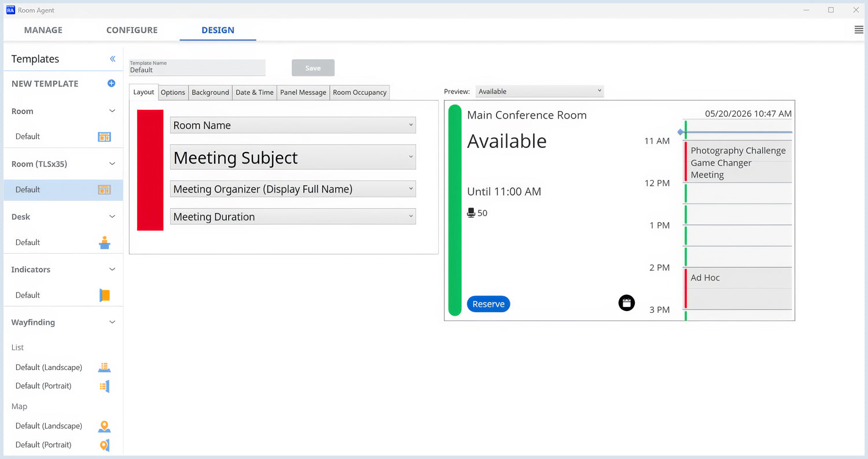
Task: Click Wayfinding Map Portrait pin icon
Action: click(104, 445)
